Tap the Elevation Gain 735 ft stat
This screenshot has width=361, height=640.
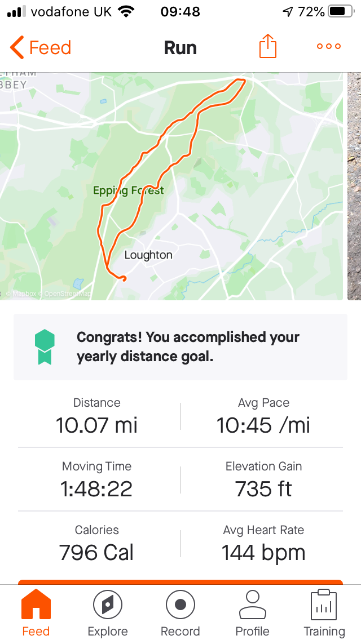coord(263,480)
